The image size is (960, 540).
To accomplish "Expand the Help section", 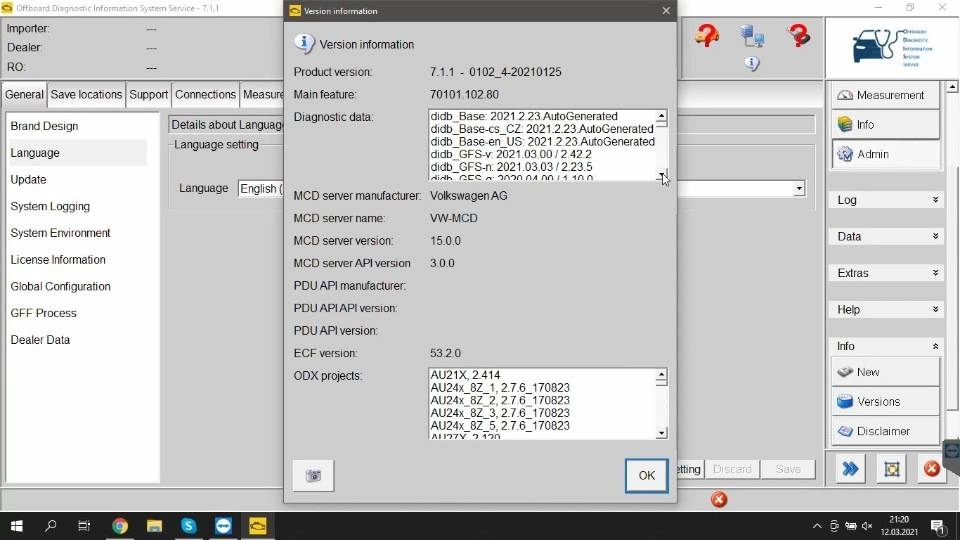I will [x=887, y=310].
